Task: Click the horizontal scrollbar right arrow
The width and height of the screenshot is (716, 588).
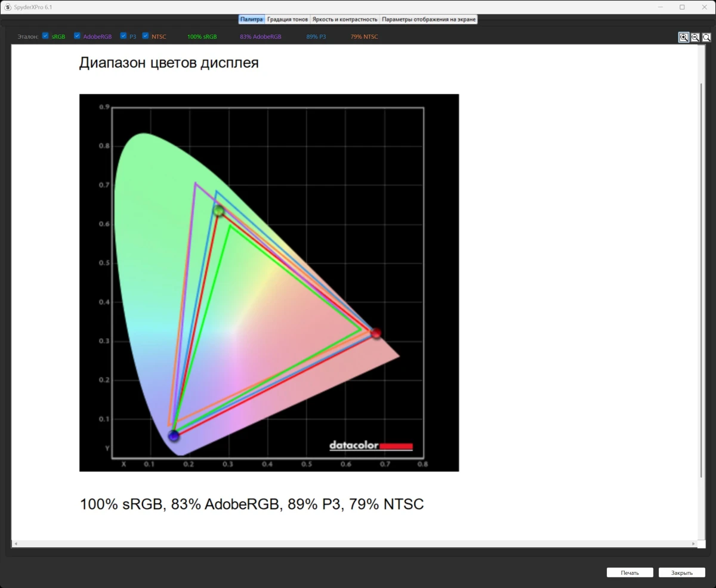Action: tap(694, 544)
